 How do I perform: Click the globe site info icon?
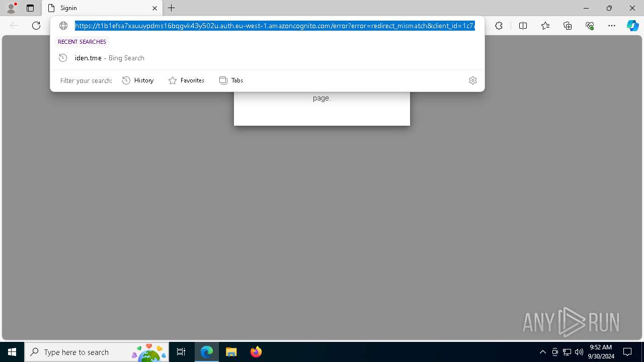pyautogui.click(x=63, y=26)
